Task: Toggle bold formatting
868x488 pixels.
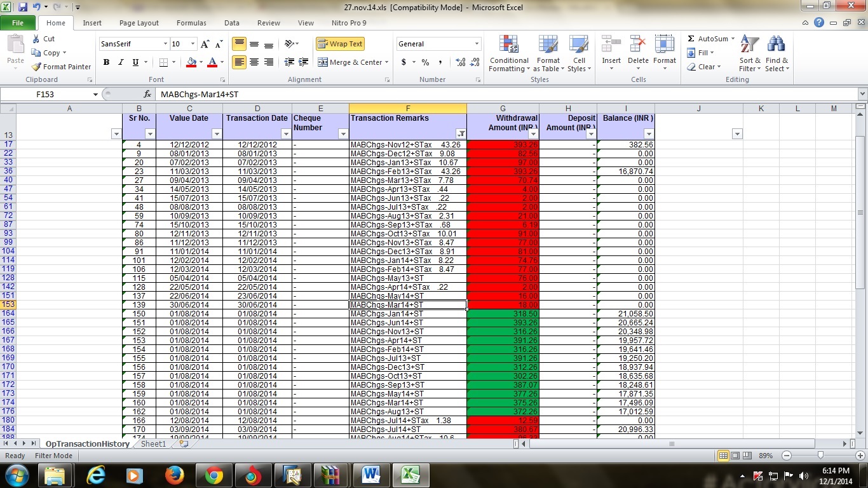Action: tap(106, 62)
